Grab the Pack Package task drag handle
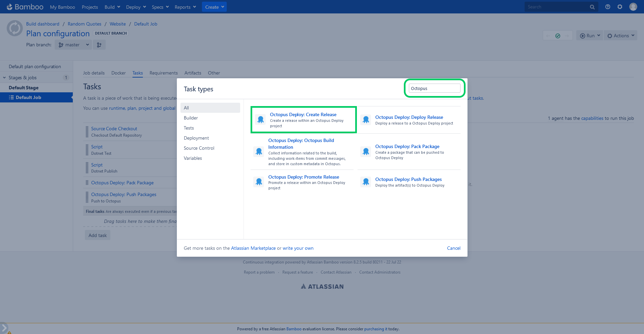Screen dimensions: 644x334 coord(87,183)
